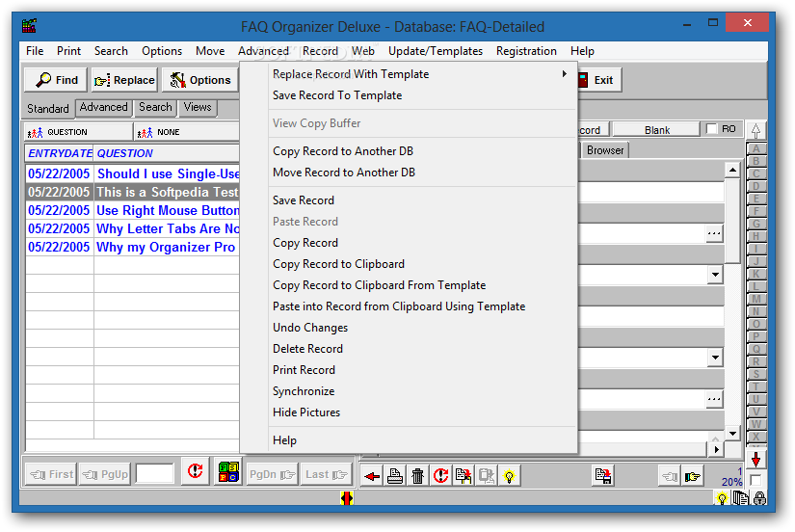Click the application icon in the title bar
Image resolution: width=795 pixels, height=532 pixels.
click(x=30, y=25)
